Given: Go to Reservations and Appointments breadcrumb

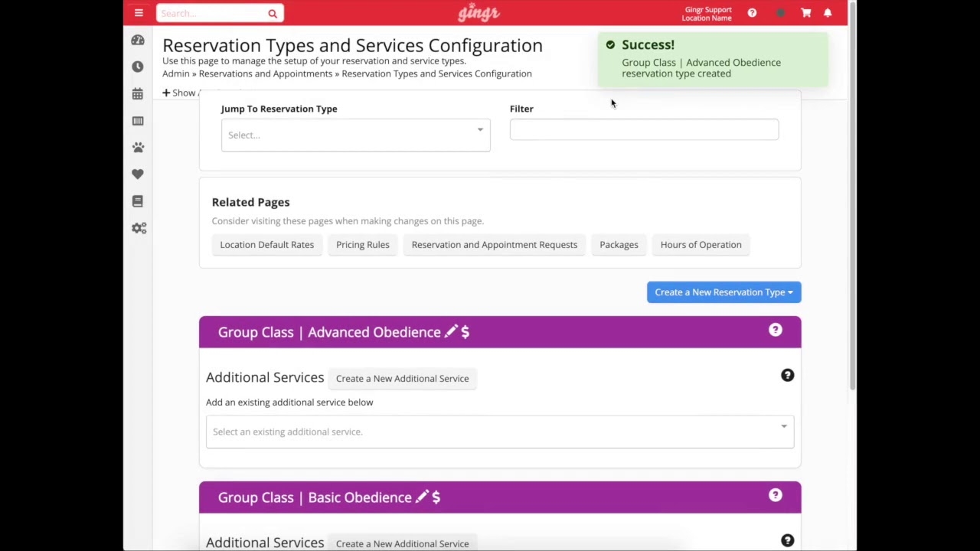Looking at the screenshot, I should 265,73.
